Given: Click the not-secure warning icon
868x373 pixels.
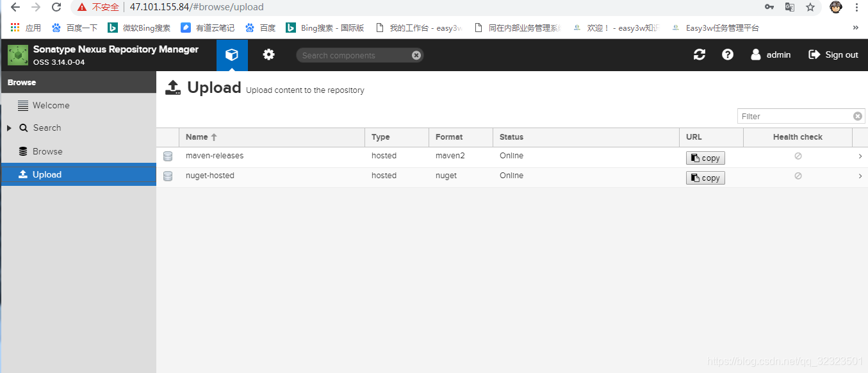Looking at the screenshot, I should [x=81, y=7].
